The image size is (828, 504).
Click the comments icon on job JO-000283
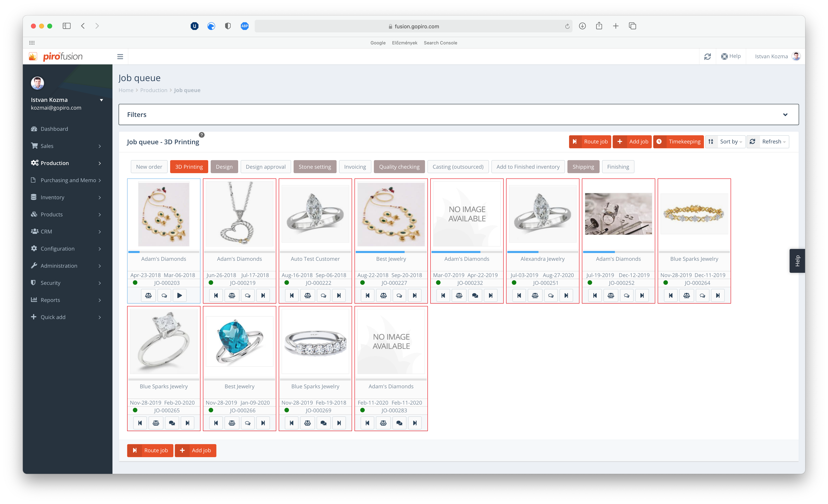pyautogui.click(x=399, y=423)
